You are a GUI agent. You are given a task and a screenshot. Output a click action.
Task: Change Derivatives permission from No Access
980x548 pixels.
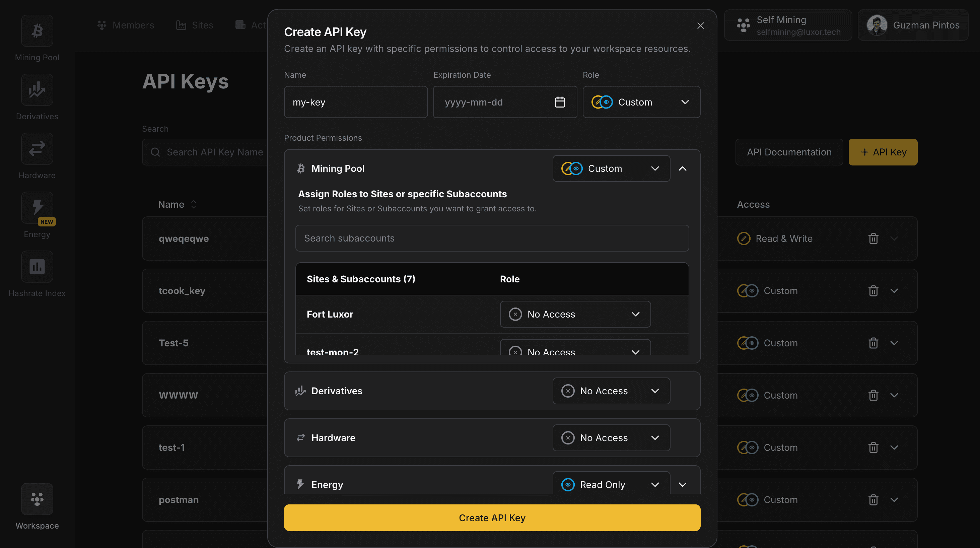coord(611,391)
